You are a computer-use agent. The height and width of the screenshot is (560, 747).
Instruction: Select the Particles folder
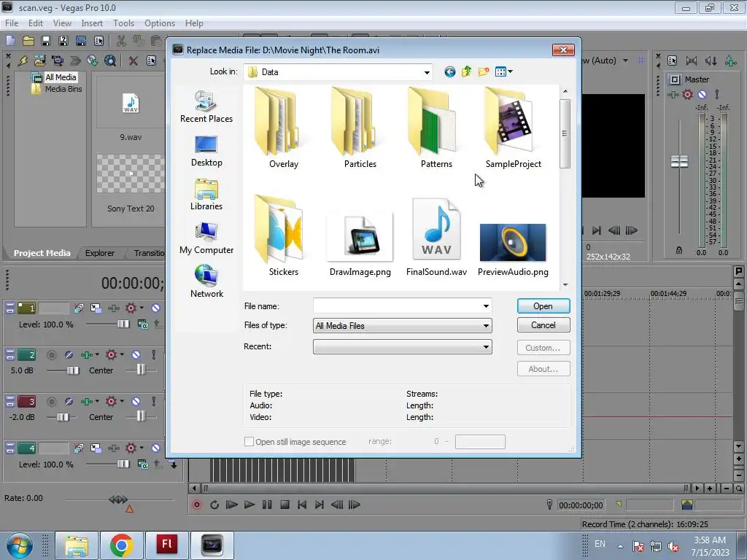pyautogui.click(x=360, y=128)
